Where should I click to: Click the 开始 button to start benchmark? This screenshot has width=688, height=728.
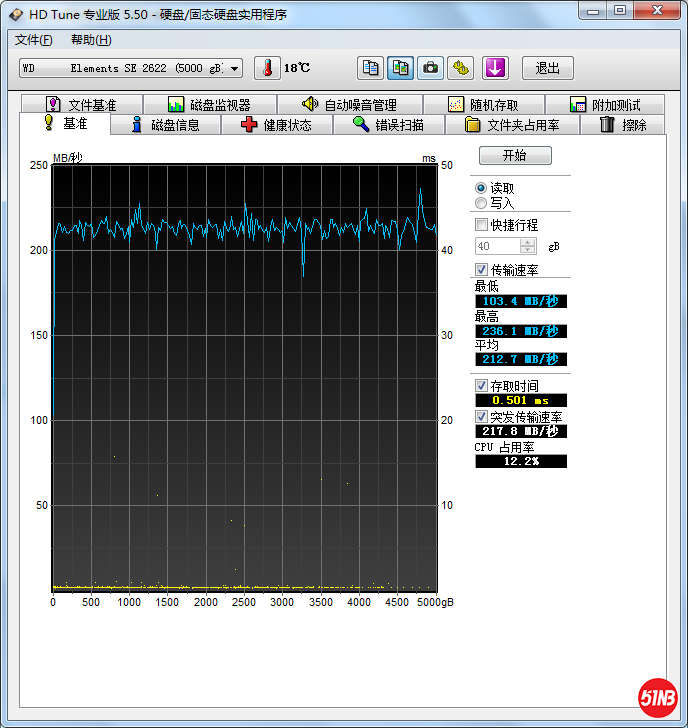[515, 156]
